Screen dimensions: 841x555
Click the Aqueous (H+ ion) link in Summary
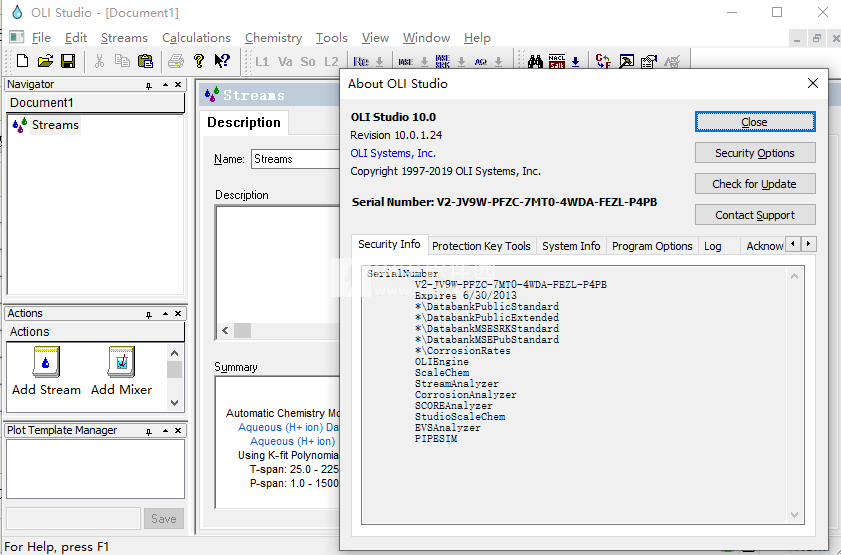292,441
